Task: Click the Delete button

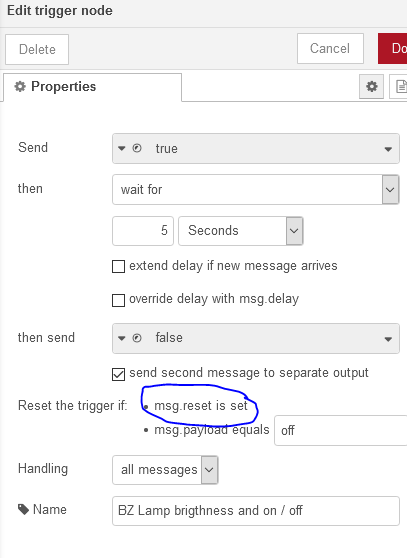Action: (37, 49)
